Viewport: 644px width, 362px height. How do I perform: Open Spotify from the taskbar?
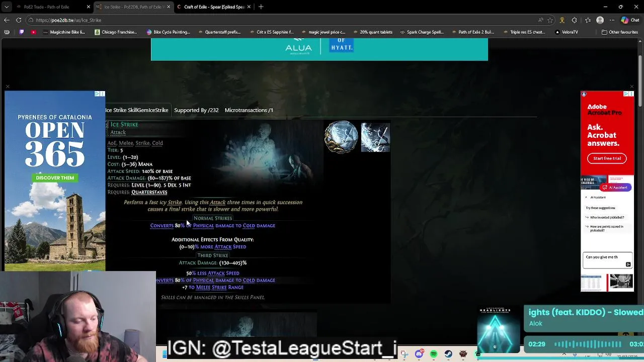(x=434, y=354)
